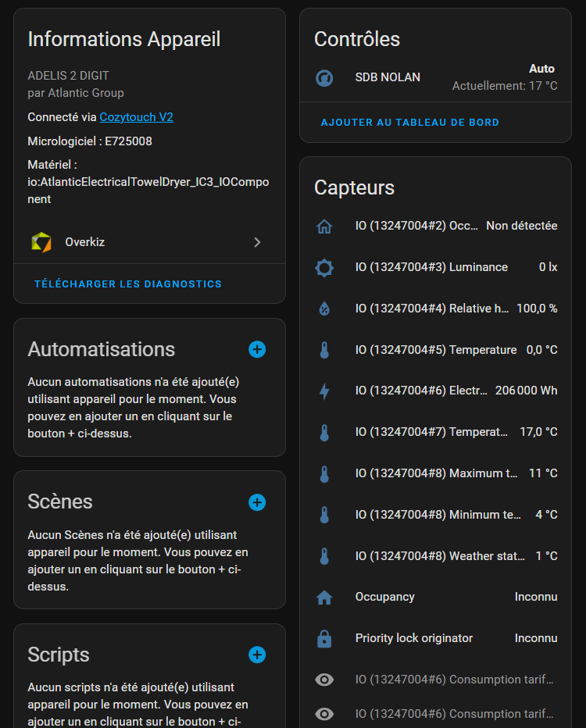586x728 pixels.
Task: Click the Luminance brightness icon
Action: click(324, 267)
